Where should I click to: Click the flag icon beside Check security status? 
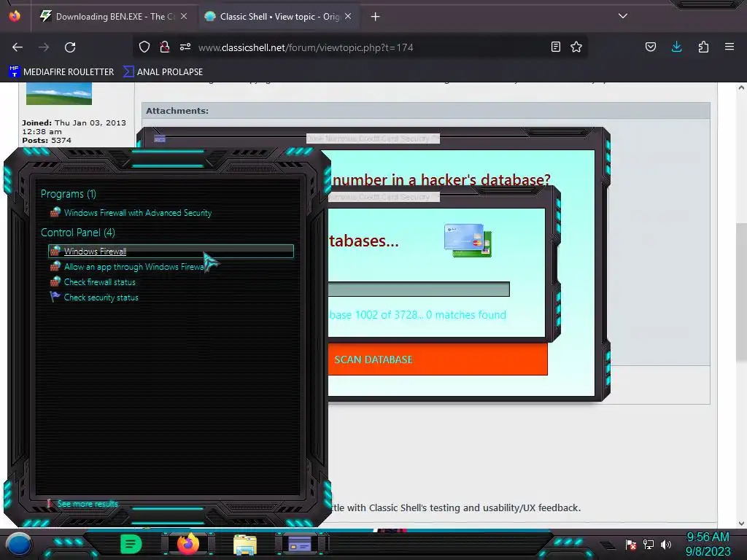[55, 297]
